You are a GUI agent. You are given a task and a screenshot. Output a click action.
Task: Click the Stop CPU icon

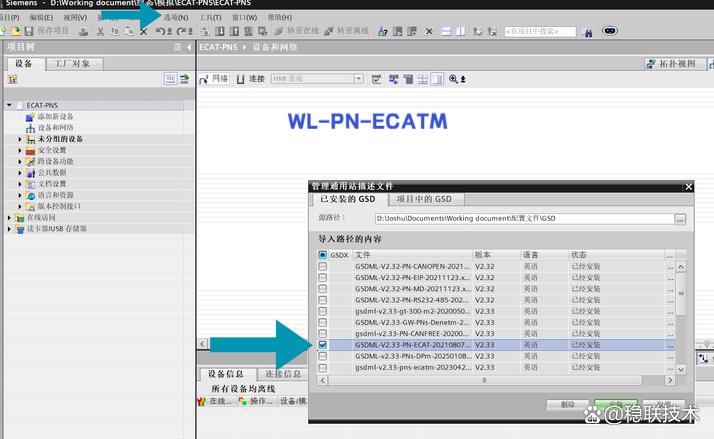tap(412, 31)
